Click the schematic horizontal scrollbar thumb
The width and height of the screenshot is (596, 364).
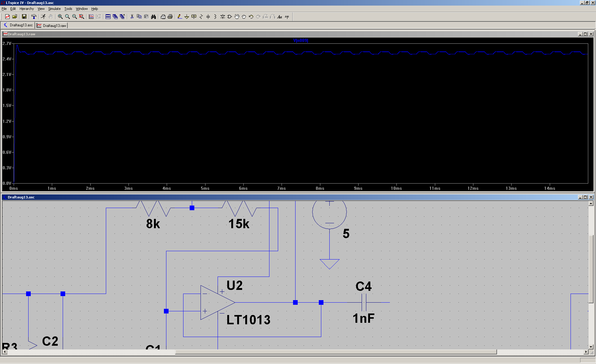tap(335, 352)
